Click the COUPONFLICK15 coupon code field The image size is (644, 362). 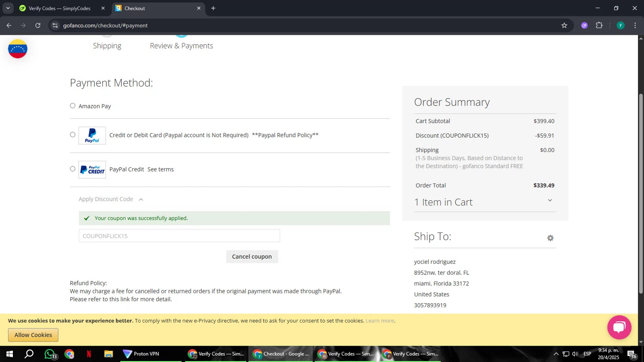coord(179,236)
